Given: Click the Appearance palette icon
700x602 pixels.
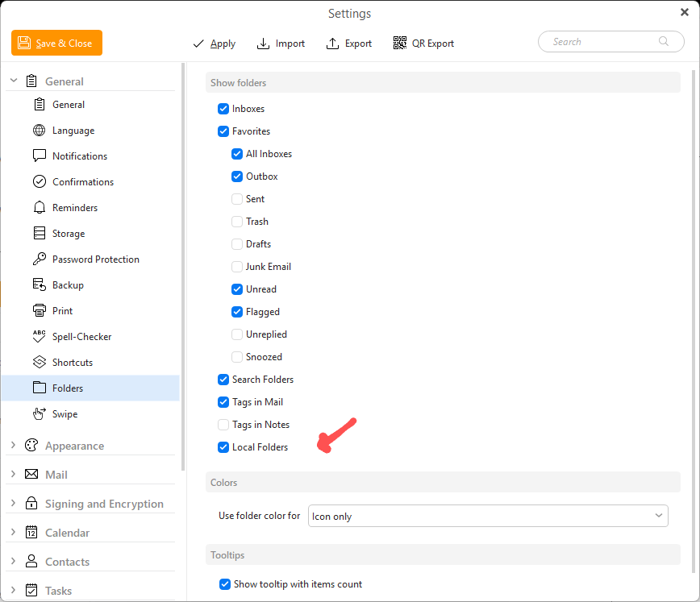Looking at the screenshot, I should tap(31, 445).
